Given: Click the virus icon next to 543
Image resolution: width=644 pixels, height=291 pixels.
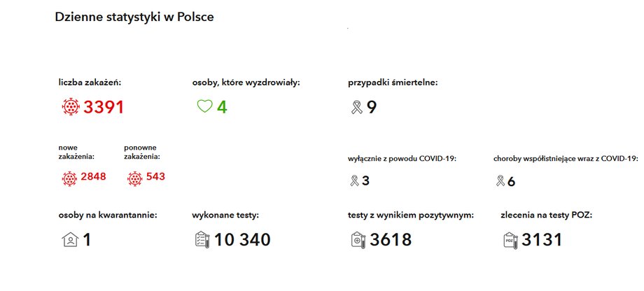Looking at the screenshot, I should click(134, 179).
